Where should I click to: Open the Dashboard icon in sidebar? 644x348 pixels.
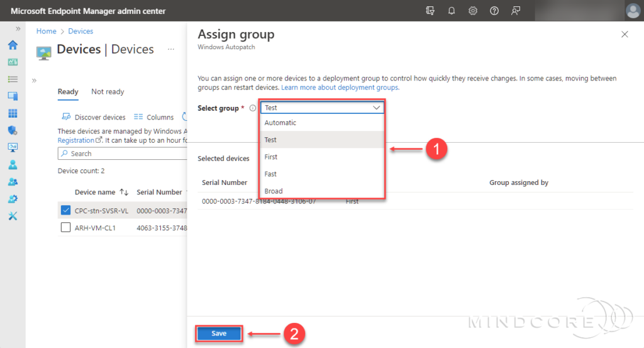(13, 62)
